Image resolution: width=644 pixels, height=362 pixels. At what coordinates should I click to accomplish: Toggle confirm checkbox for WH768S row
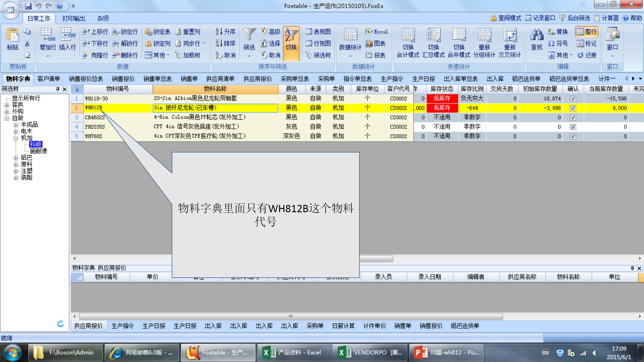pyautogui.click(x=573, y=136)
